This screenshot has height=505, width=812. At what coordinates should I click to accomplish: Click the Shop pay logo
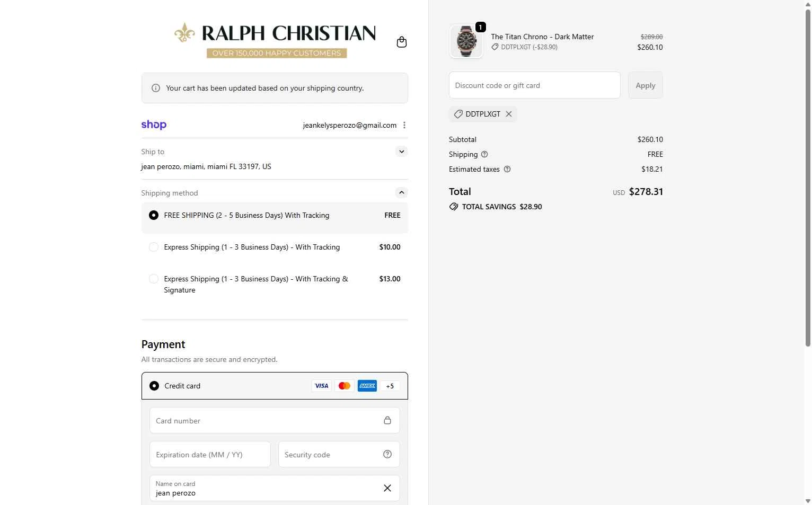pyautogui.click(x=154, y=125)
